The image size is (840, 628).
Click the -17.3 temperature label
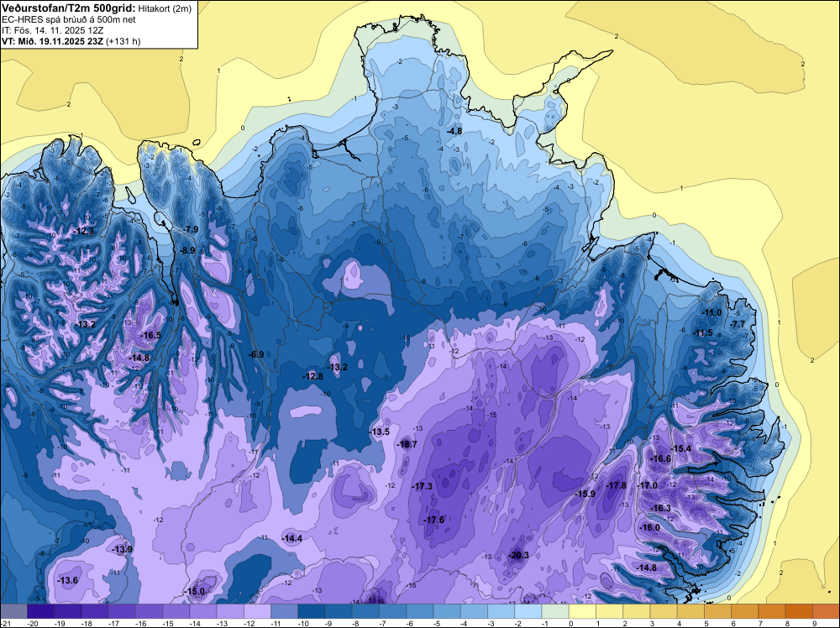pos(422,486)
